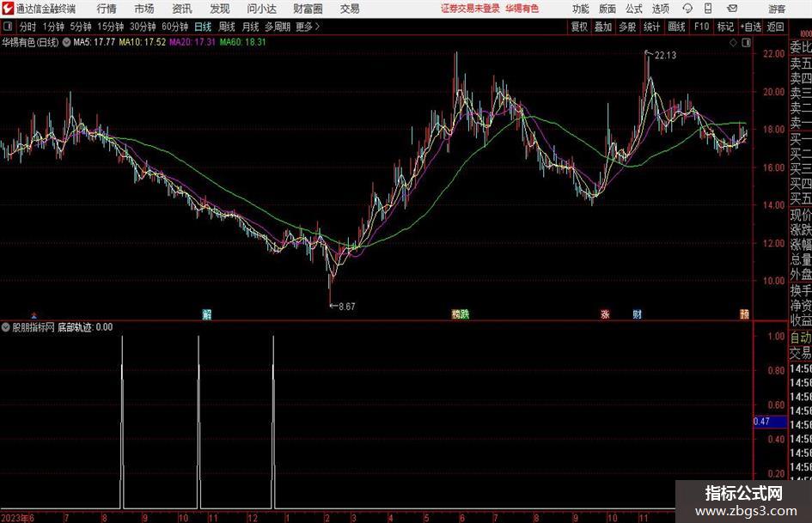The width and height of the screenshot is (812, 523).
Task: Click the blue arrow marker below chart
Action: 34,315
